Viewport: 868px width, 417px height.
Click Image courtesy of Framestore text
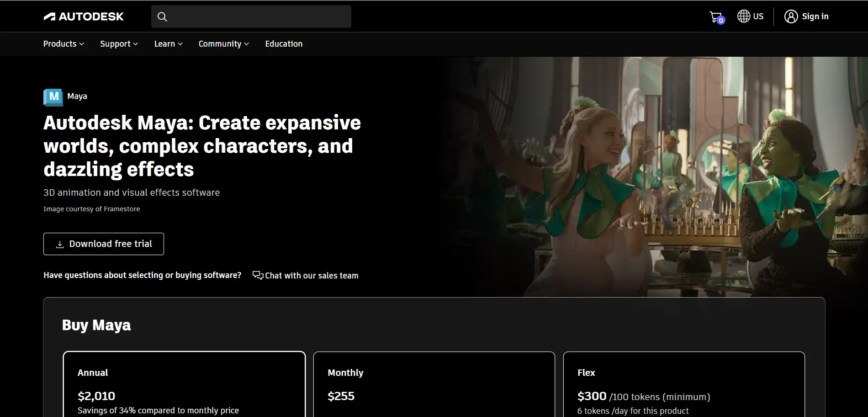pyautogui.click(x=92, y=209)
